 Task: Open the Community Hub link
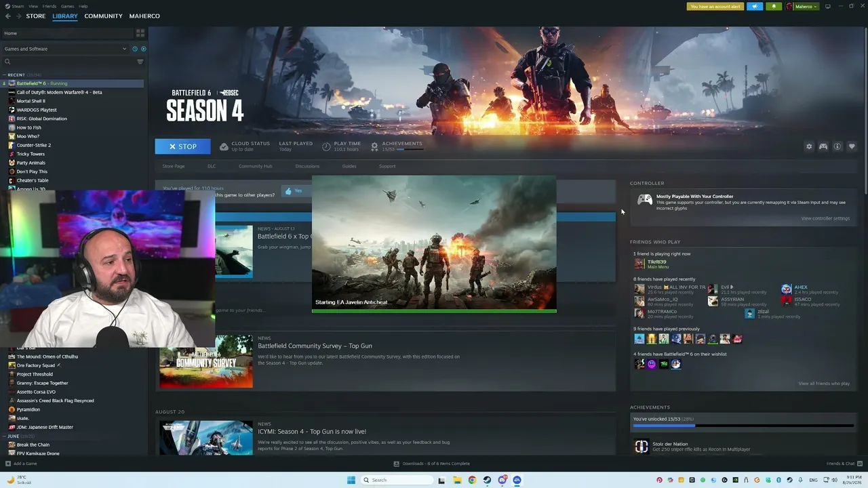pyautogui.click(x=255, y=166)
